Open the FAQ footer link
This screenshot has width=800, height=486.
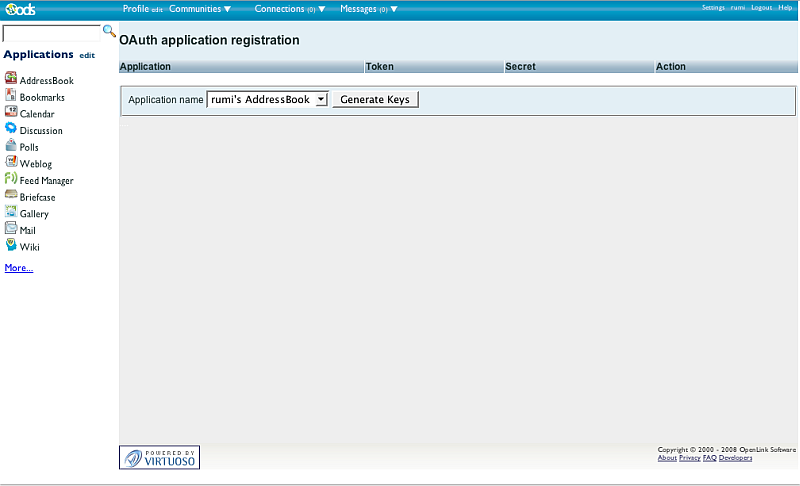[x=710, y=458]
